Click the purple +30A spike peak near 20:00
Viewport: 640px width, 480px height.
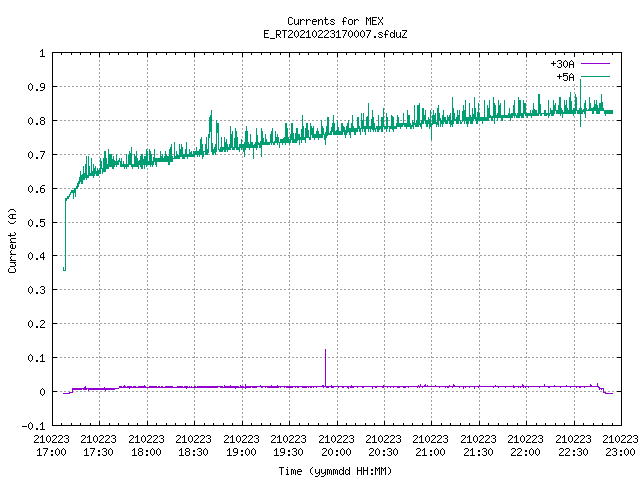coord(325,350)
